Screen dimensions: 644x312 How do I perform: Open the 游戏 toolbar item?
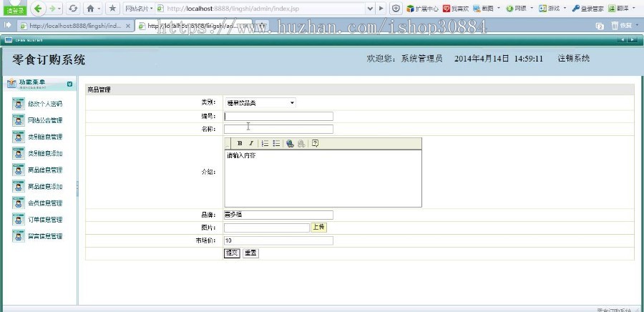coord(550,8)
